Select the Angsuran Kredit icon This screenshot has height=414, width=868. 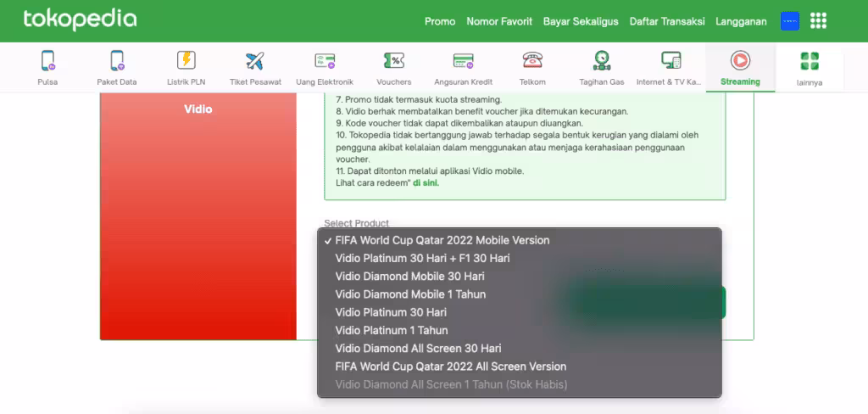464,60
